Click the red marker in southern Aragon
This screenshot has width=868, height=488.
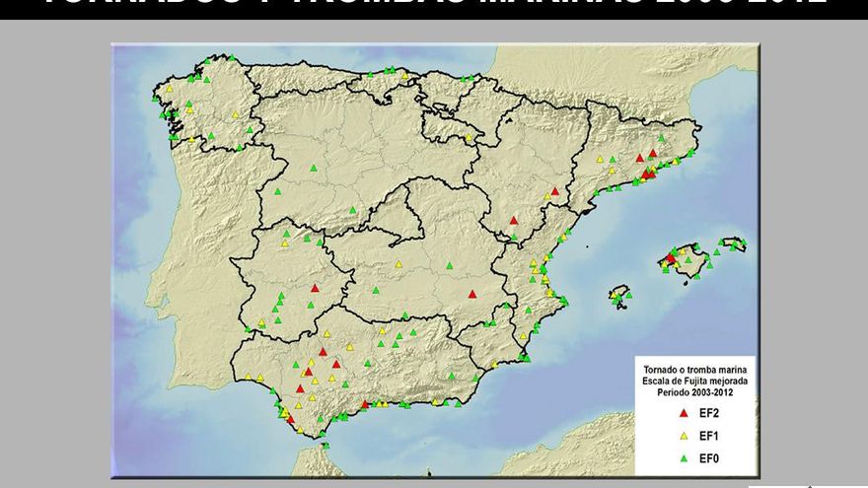(x=513, y=221)
